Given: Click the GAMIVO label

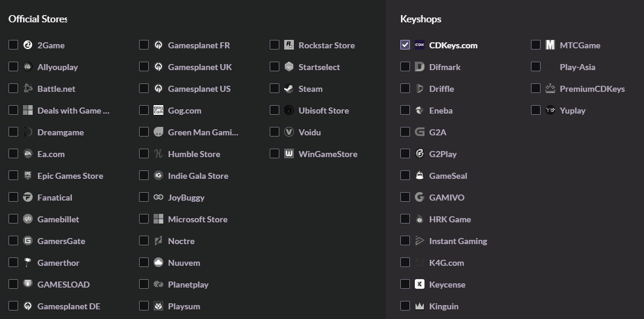Looking at the screenshot, I should coord(447,198).
